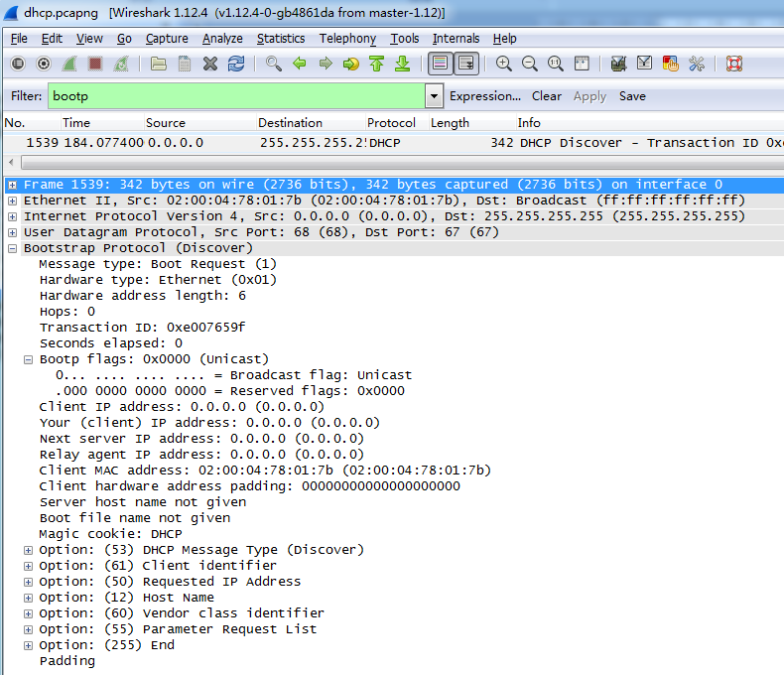Expand Internet Protocol Version 4 node
The width and height of the screenshot is (784, 675).
13,217
